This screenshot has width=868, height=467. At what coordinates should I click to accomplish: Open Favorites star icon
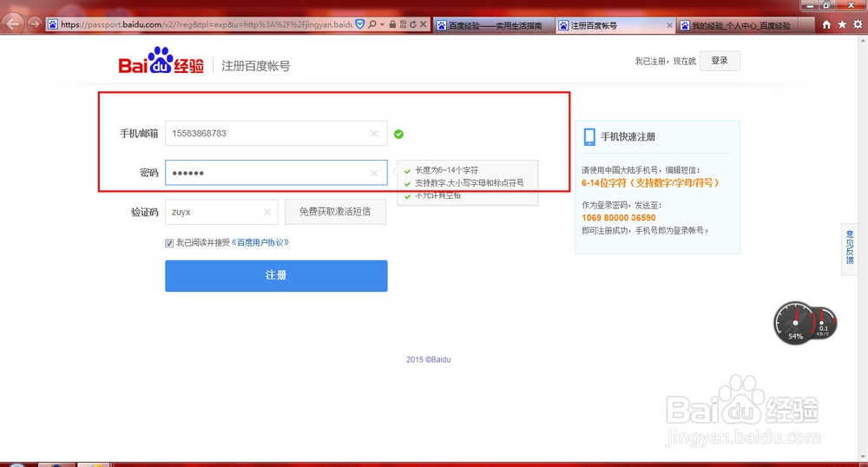pyautogui.click(x=842, y=24)
